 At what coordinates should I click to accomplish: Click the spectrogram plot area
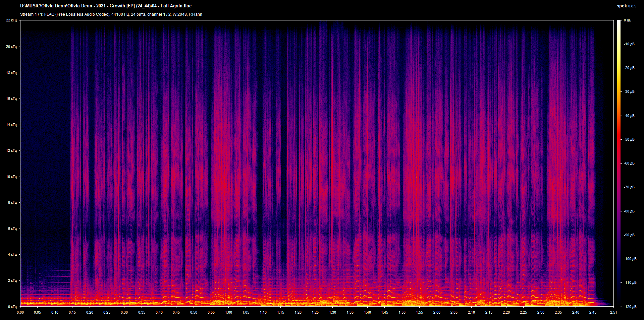click(x=317, y=163)
